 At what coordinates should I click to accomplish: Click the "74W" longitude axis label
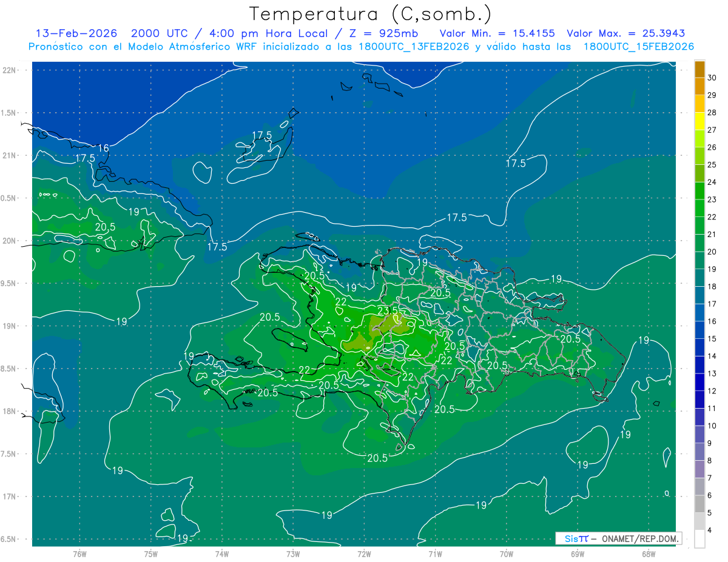(x=221, y=554)
